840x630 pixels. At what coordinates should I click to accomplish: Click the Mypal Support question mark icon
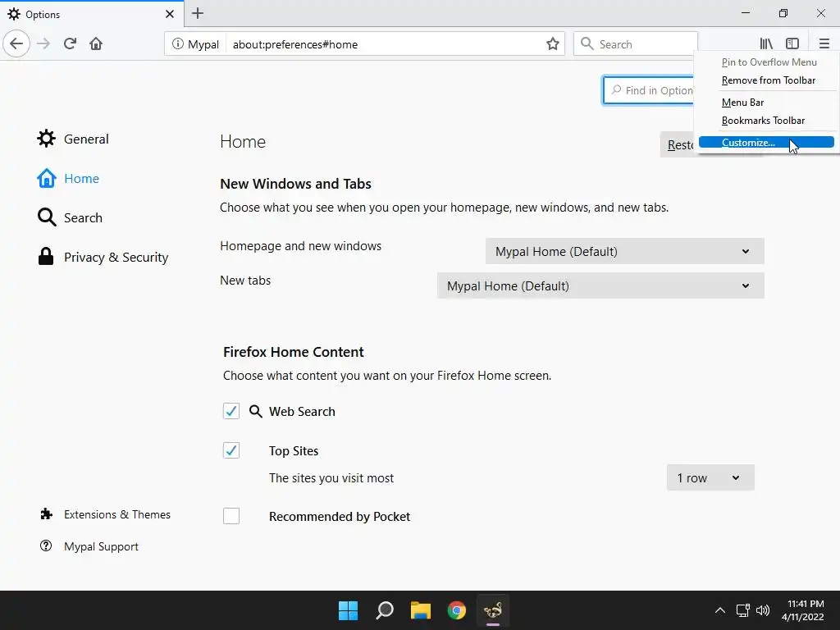click(46, 546)
